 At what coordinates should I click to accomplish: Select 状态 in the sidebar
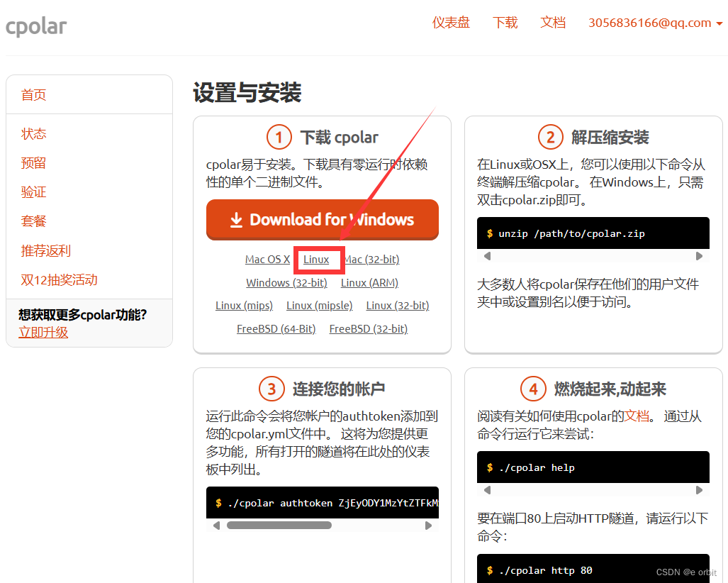click(x=33, y=134)
